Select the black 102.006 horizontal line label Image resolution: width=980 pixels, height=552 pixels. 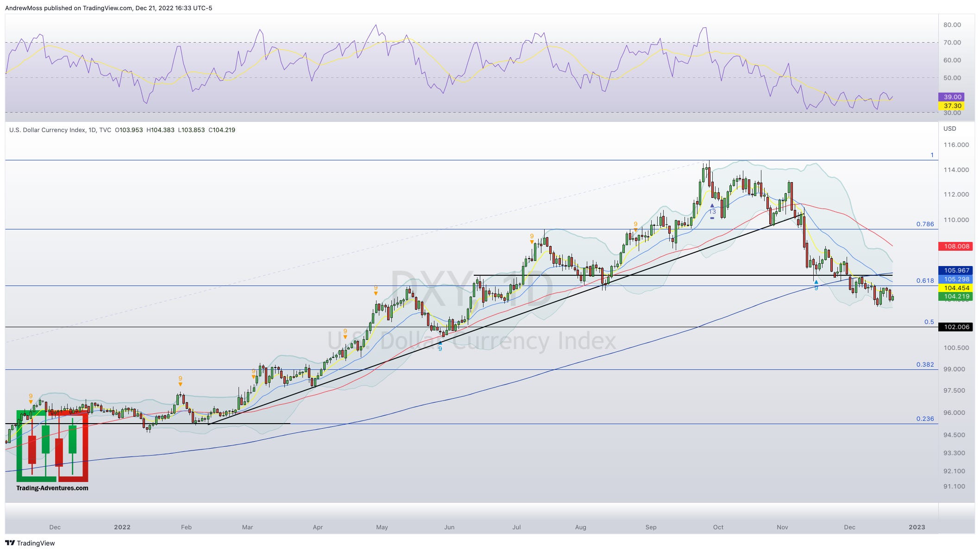956,327
